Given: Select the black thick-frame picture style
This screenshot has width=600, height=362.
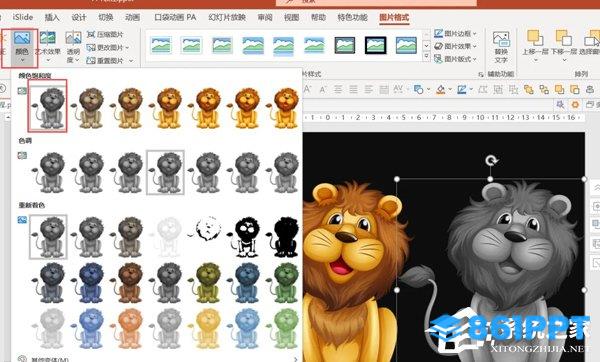Looking at the screenshot, I should pos(375,45).
